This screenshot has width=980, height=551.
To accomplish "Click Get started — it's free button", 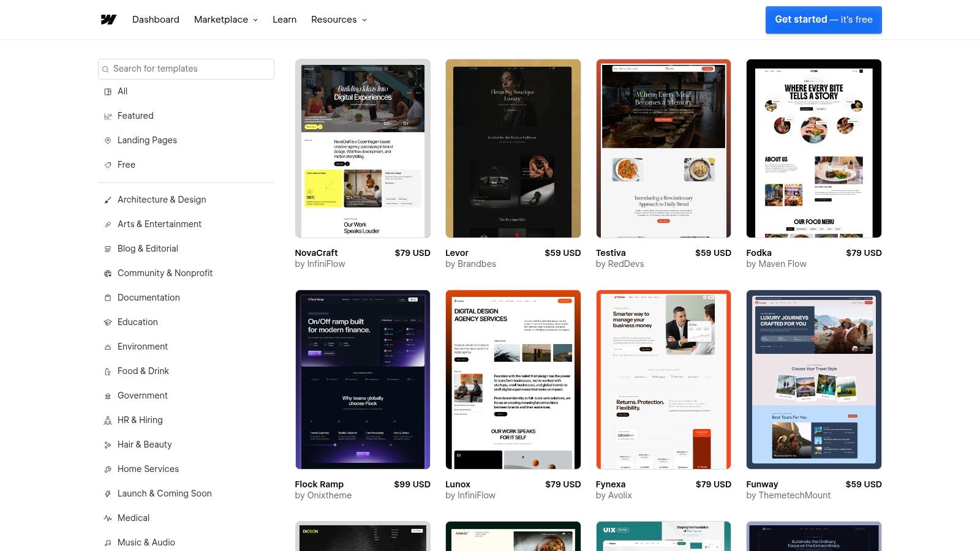I will (823, 20).
